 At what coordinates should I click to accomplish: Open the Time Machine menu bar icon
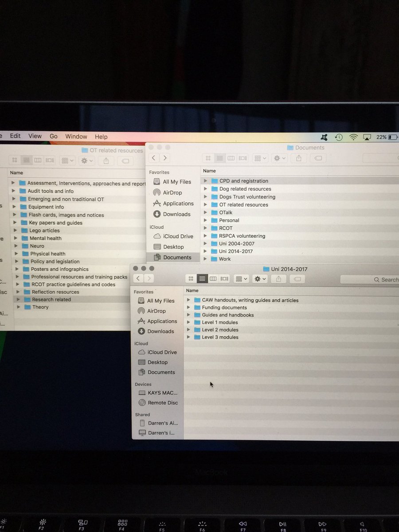338,137
